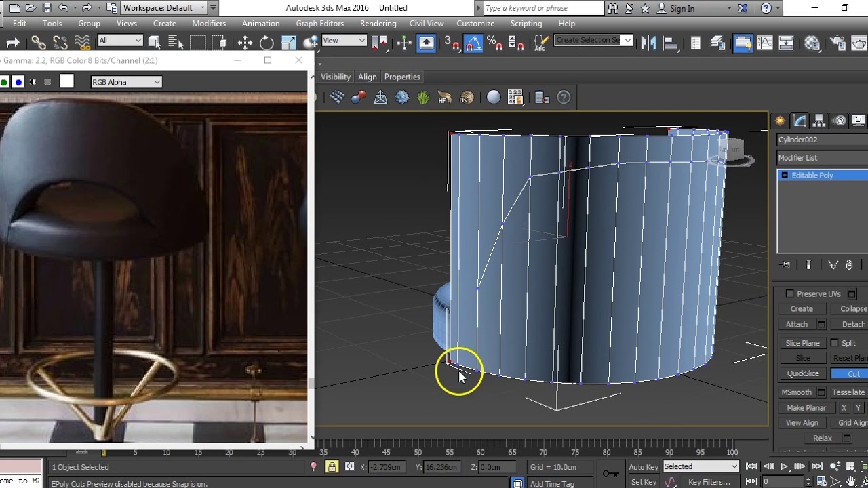Open the Curve Editor icon
868x488 pixels.
(765, 43)
